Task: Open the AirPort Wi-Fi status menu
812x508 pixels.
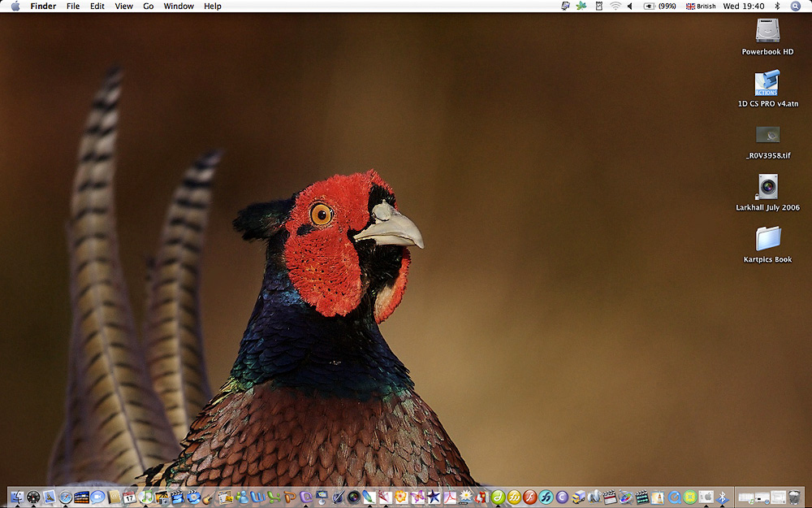Action: coord(615,7)
